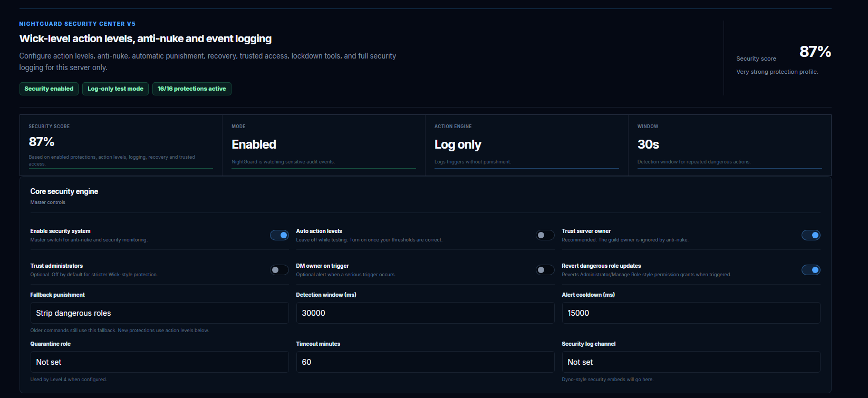
Task: Click the Master controls subtitle
Action: pyautogui.click(x=48, y=202)
